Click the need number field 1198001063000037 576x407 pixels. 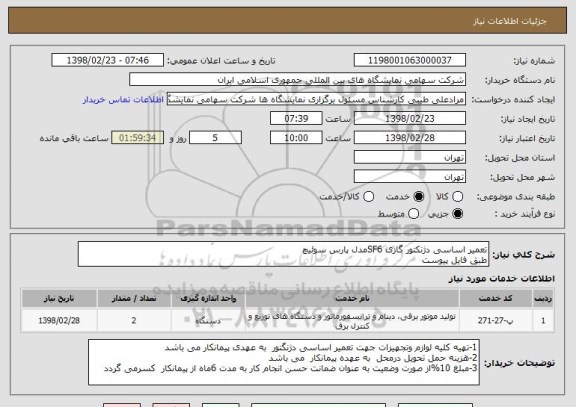pos(410,60)
